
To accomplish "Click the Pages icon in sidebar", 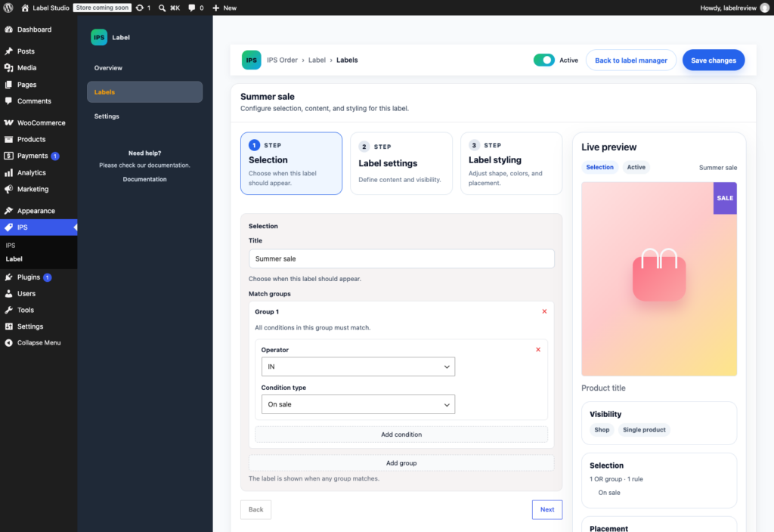I will tap(8, 85).
